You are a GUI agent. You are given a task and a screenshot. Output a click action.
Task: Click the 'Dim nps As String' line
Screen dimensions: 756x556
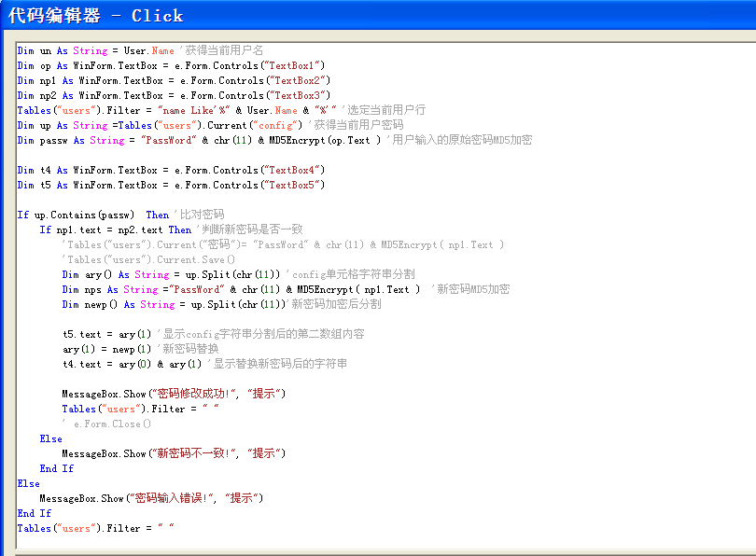click(x=286, y=289)
